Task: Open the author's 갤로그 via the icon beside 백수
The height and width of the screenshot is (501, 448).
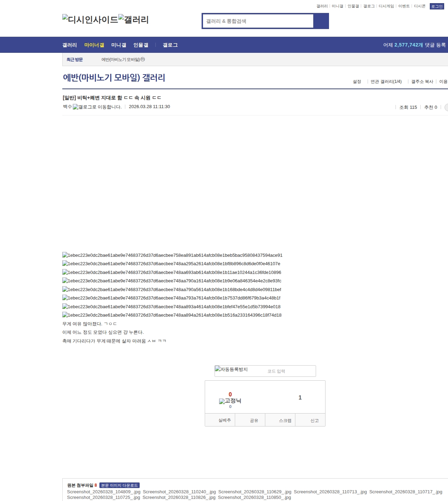Action: [97, 107]
